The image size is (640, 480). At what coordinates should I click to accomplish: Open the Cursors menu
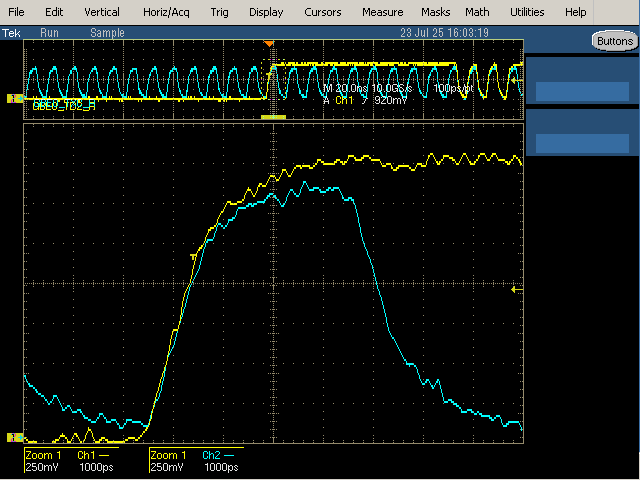(322, 12)
